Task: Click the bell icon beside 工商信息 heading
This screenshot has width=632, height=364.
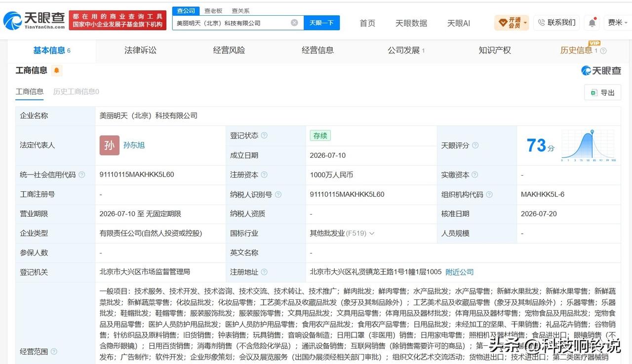Action: [57, 71]
